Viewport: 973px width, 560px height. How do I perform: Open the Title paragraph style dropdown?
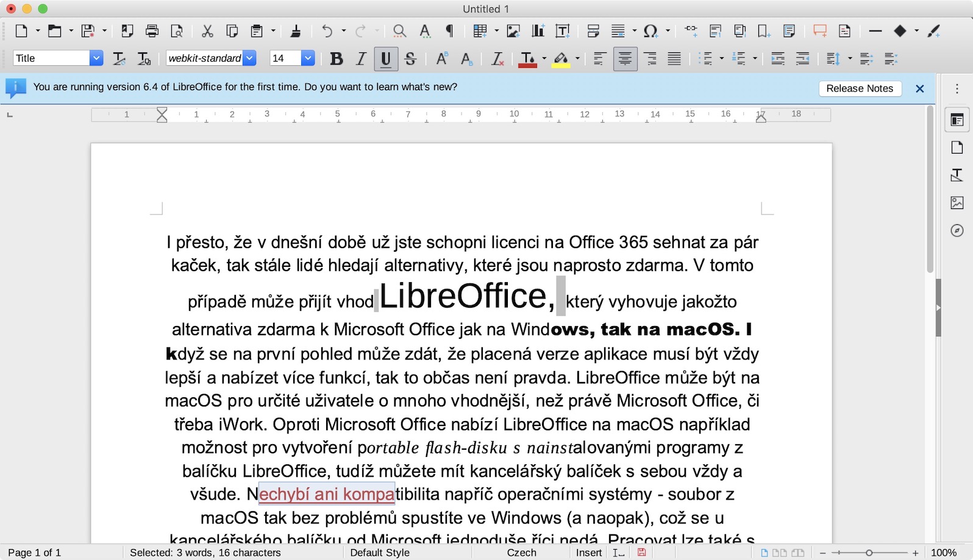tap(96, 58)
